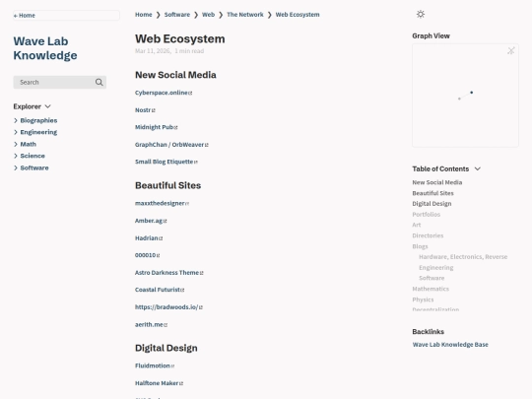Open the Hadrian link

tap(149, 238)
